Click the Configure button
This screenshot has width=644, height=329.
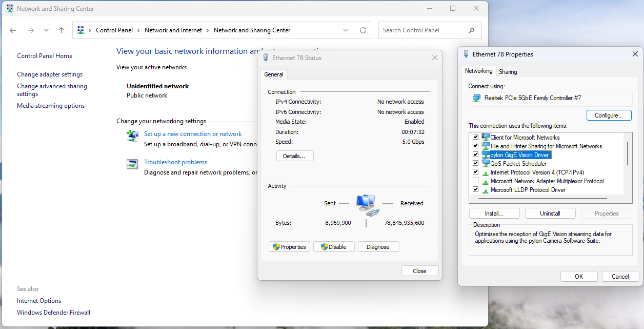609,115
